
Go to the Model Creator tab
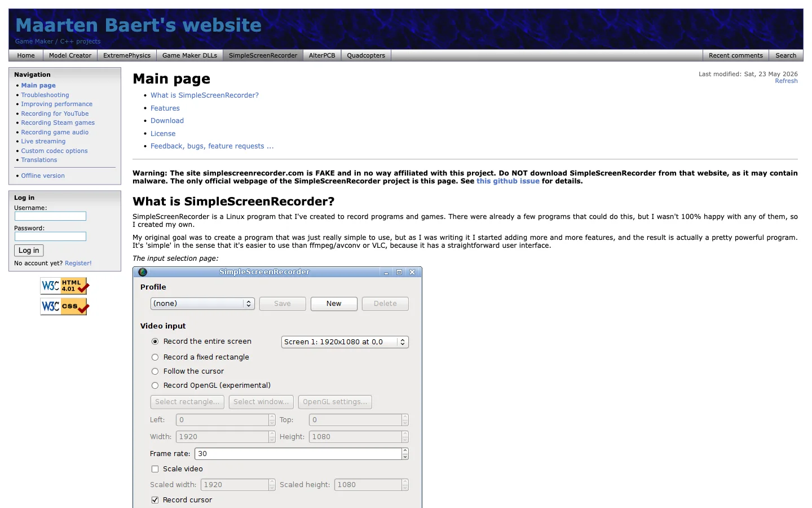70,55
